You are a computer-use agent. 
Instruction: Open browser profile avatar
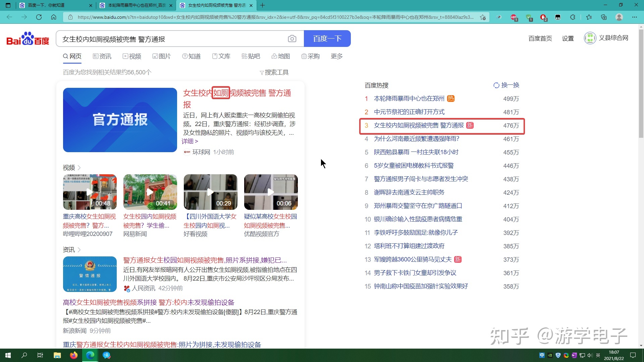[x=619, y=17]
